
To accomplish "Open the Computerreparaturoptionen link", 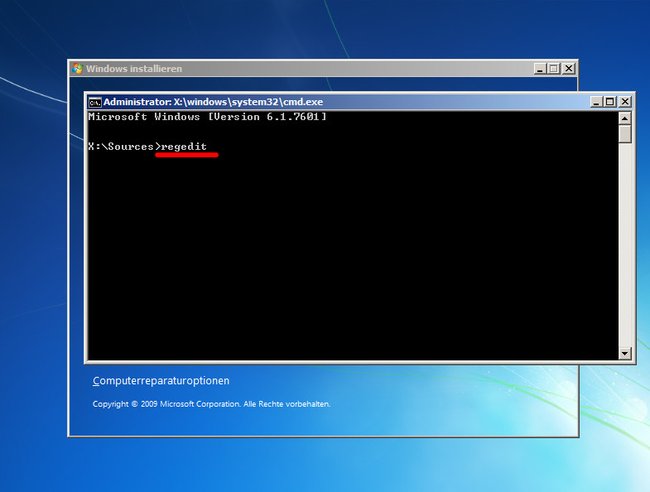I will pos(161,381).
